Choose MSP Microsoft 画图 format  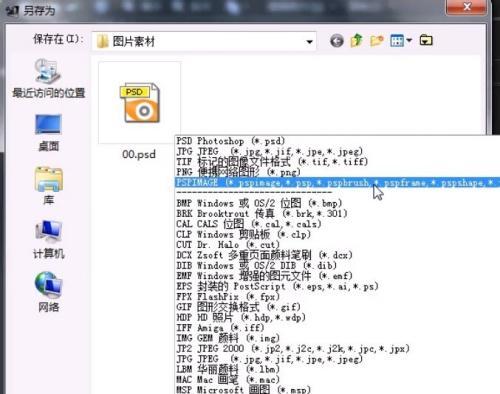click(337, 389)
